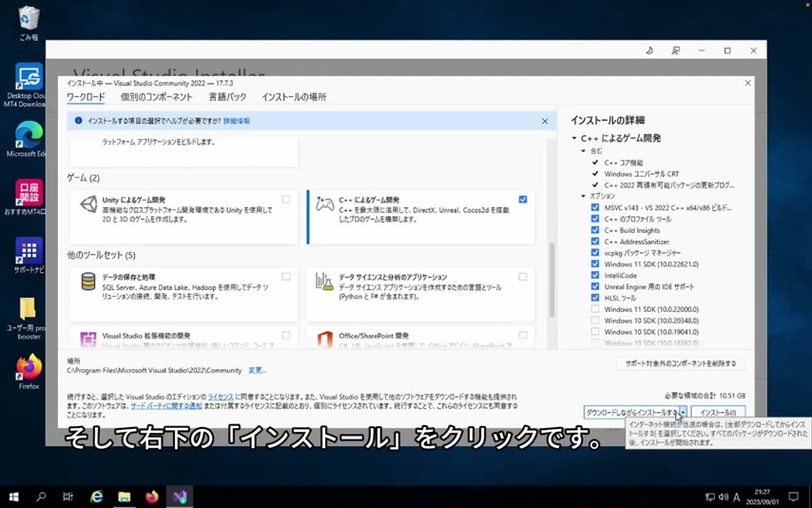Check the Visual Studio 拡張機能の開発 checkbox

[286, 336]
